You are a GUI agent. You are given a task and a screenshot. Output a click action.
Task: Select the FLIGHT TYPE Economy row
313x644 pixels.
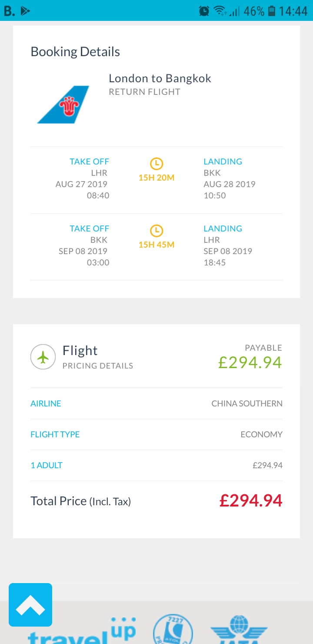click(x=156, y=434)
